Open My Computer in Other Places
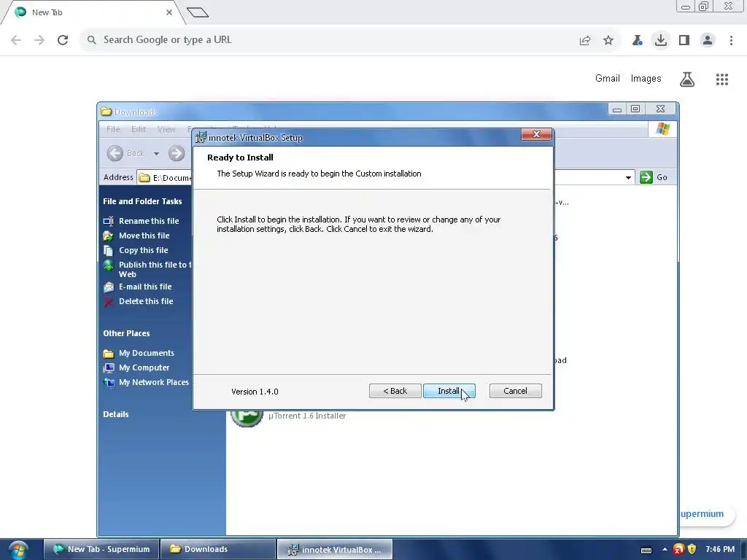Screen dimensions: 747x560 coord(144,368)
